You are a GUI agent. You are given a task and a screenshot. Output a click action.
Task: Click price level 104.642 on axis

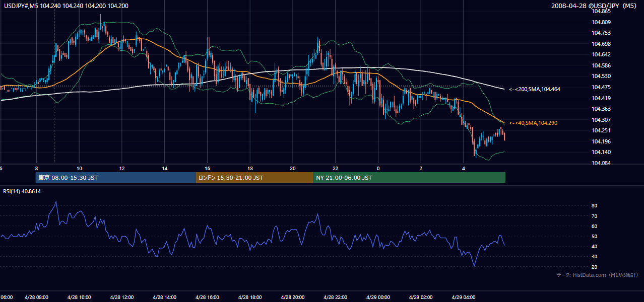click(x=601, y=54)
